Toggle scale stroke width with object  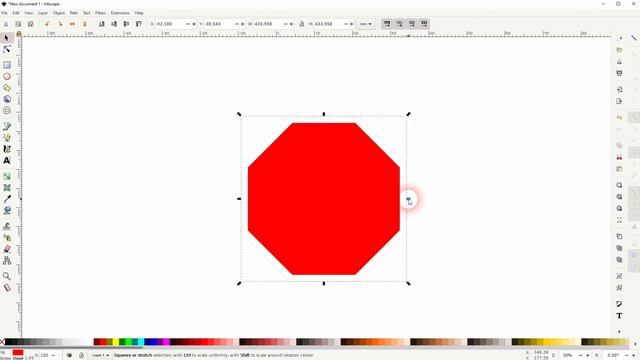click(387, 24)
